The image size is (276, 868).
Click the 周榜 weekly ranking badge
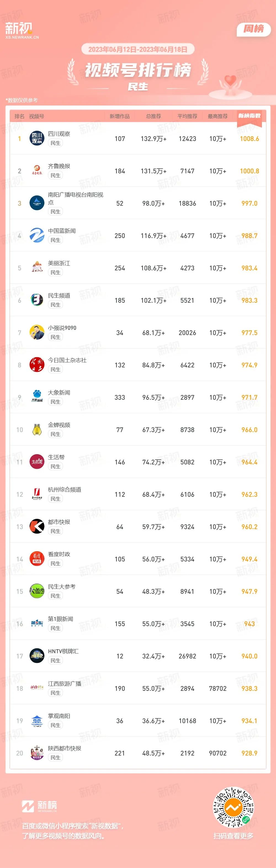[254, 29]
